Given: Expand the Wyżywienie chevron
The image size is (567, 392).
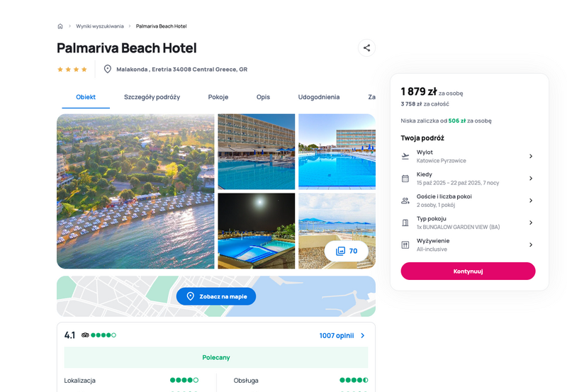Looking at the screenshot, I should point(531,245).
